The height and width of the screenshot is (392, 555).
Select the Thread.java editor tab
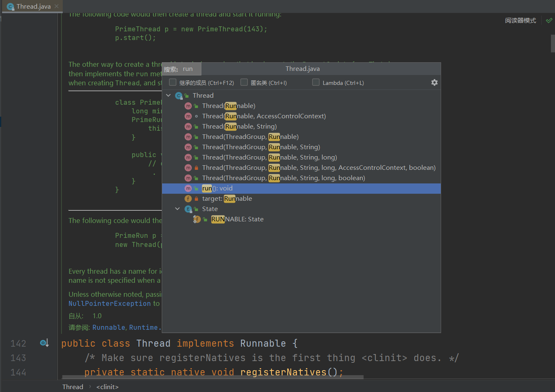click(x=32, y=6)
